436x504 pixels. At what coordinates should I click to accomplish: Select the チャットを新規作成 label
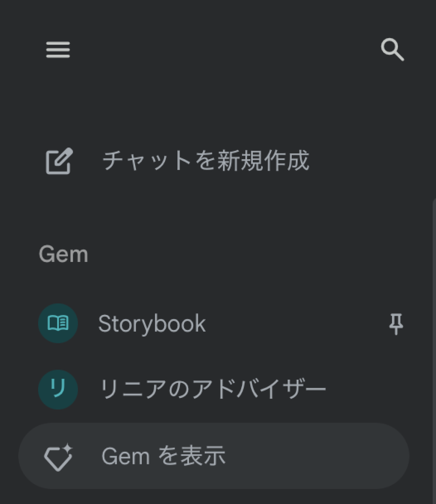[x=206, y=161]
